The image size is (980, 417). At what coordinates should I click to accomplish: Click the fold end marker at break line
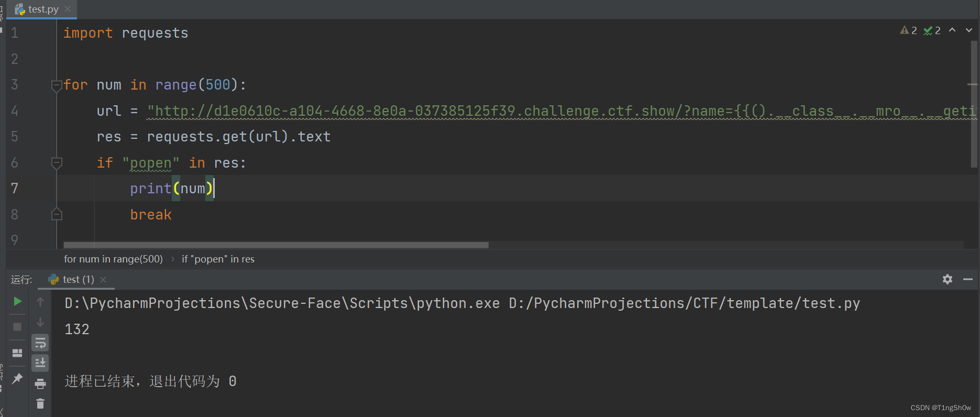[x=57, y=214]
